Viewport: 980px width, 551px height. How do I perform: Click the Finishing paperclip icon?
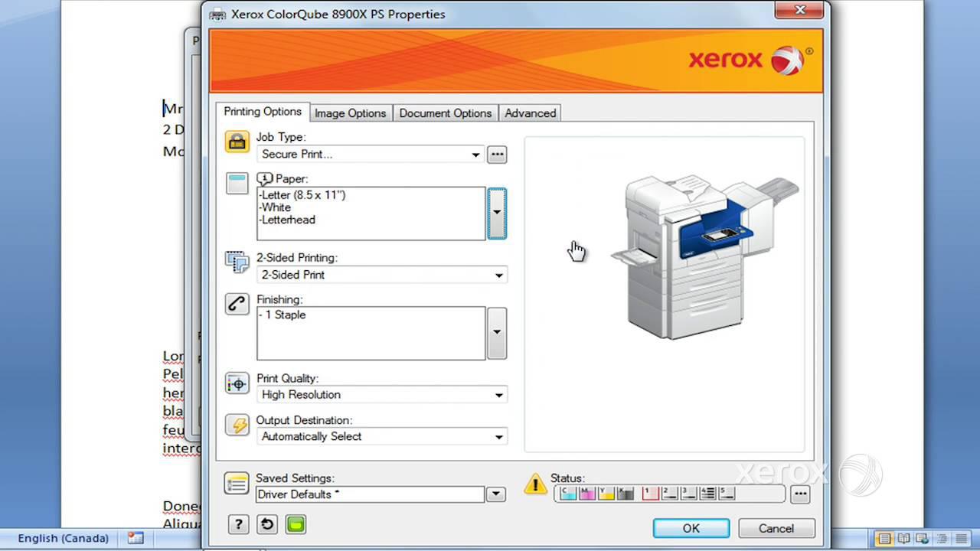237,304
